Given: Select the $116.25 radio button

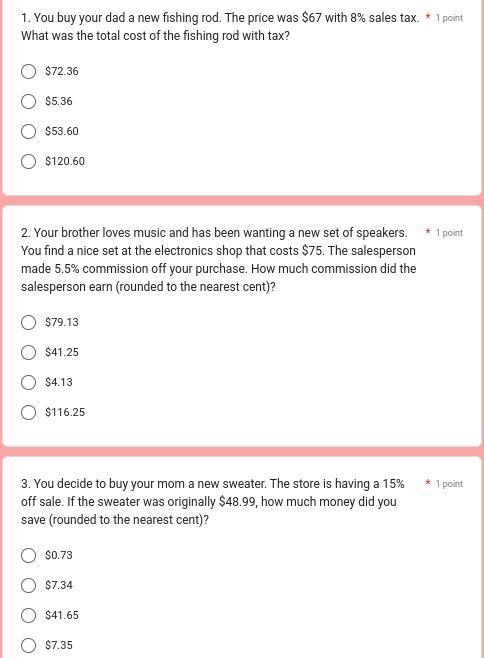Looking at the screenshot, I should [x=28, y=413].
